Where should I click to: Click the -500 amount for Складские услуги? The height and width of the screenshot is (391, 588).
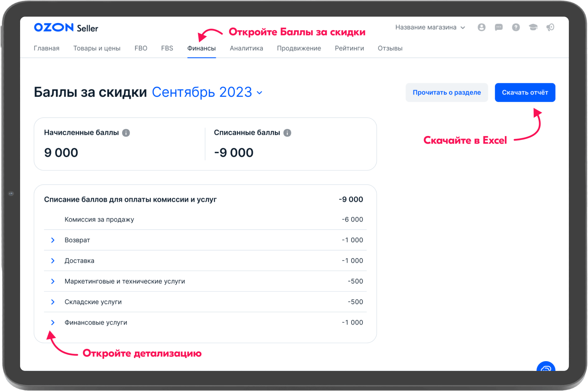click(x=355, y=302)
